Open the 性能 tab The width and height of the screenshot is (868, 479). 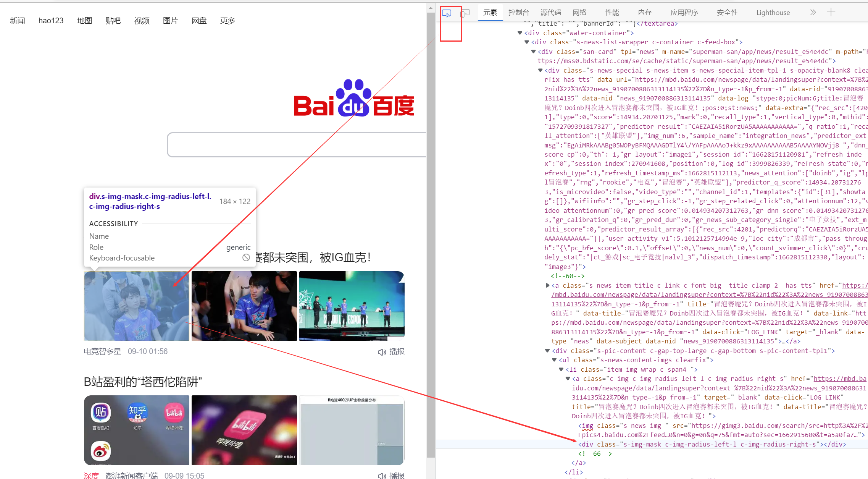pos(612,13)
